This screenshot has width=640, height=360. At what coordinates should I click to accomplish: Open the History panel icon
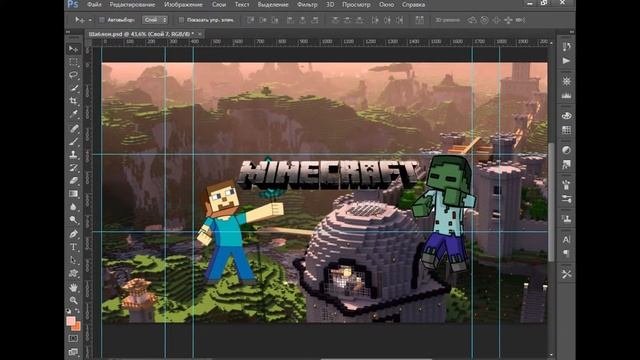pyautogui.click(x=566, y=47)
